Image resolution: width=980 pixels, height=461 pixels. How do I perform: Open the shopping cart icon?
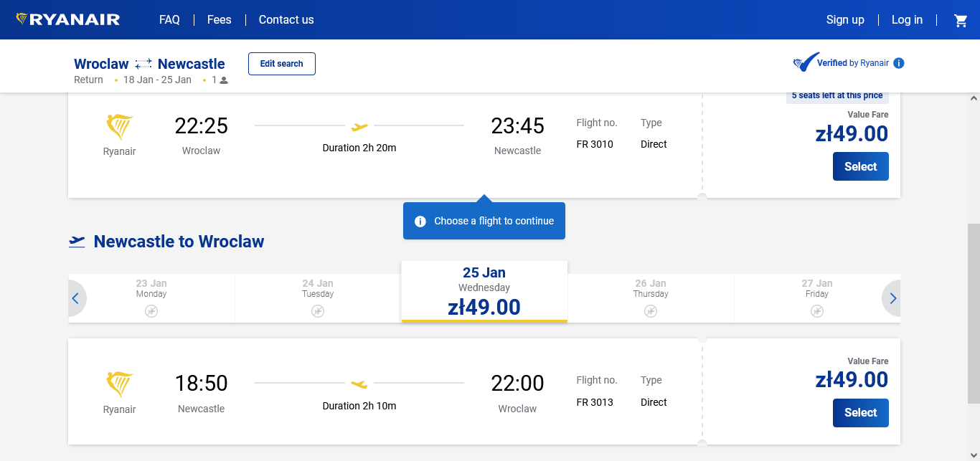coord(961,20)
